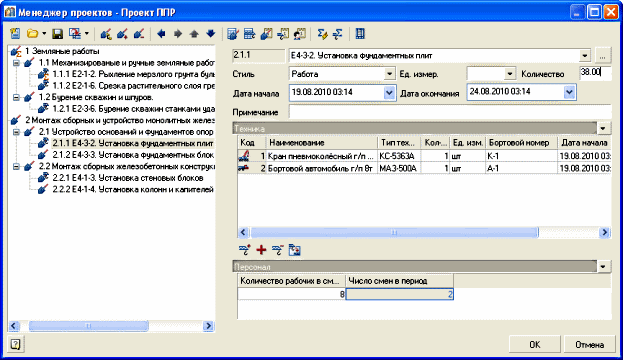
Task: Select tree item 1.1.1 Е2-1-2 Рыхление мерзлого грунта
Action: [134, 74]
